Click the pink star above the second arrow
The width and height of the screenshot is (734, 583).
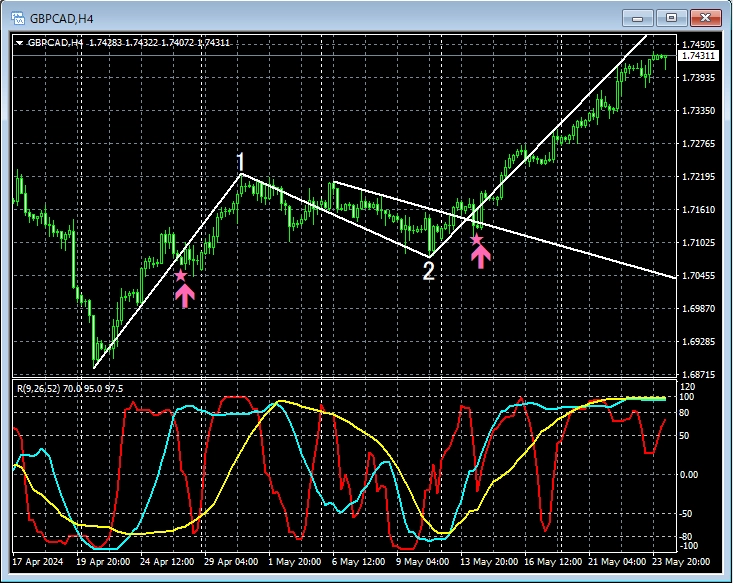tap(477, 239)
